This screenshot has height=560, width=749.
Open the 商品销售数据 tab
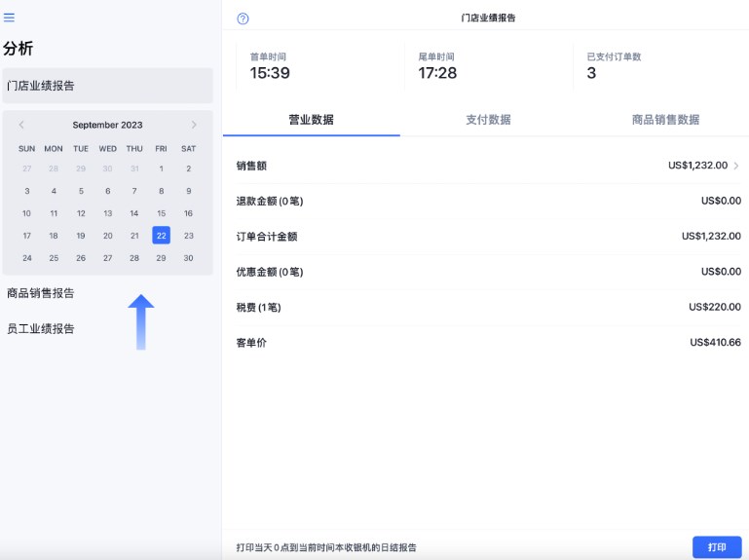click(x=665, y=120)
